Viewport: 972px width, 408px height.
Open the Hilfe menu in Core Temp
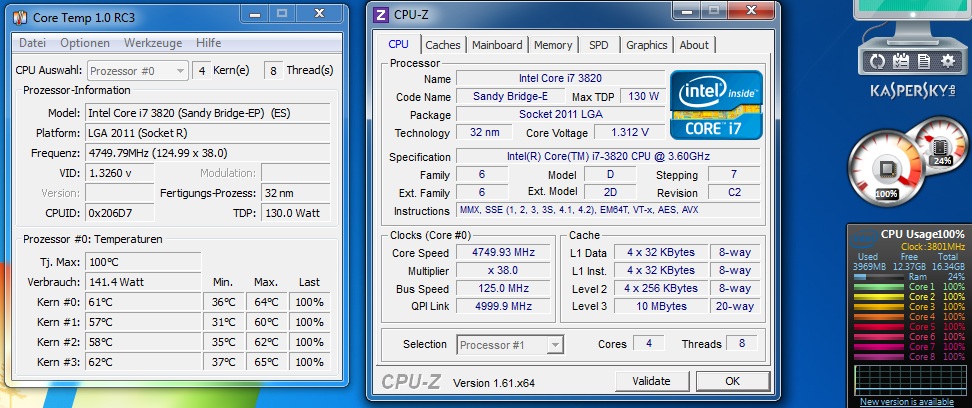coord(208,43)
